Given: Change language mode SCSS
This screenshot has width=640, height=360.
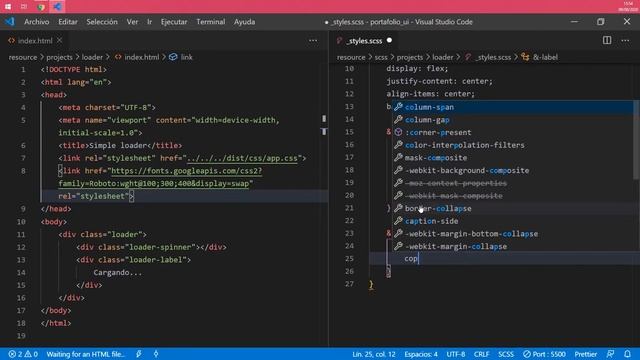Looking at the screenshot, I should point(506,354).
